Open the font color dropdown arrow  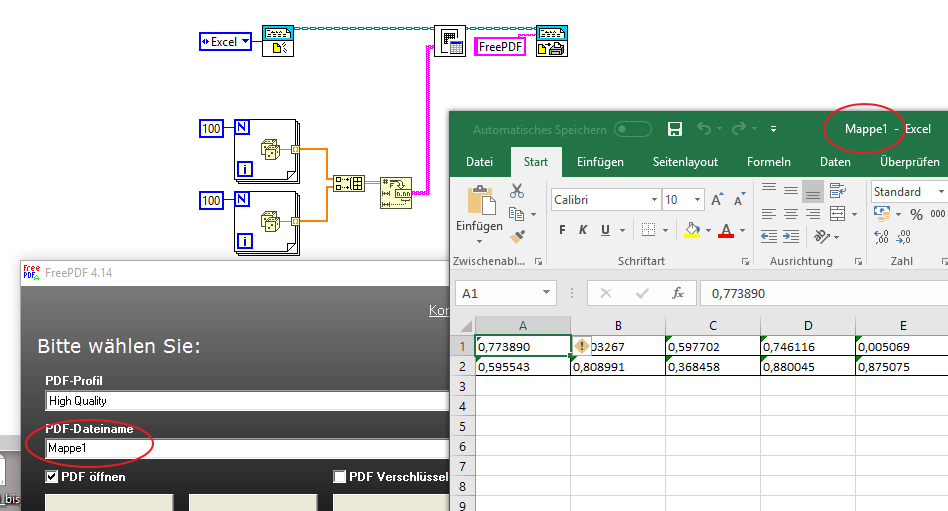[x=742, y=230]
